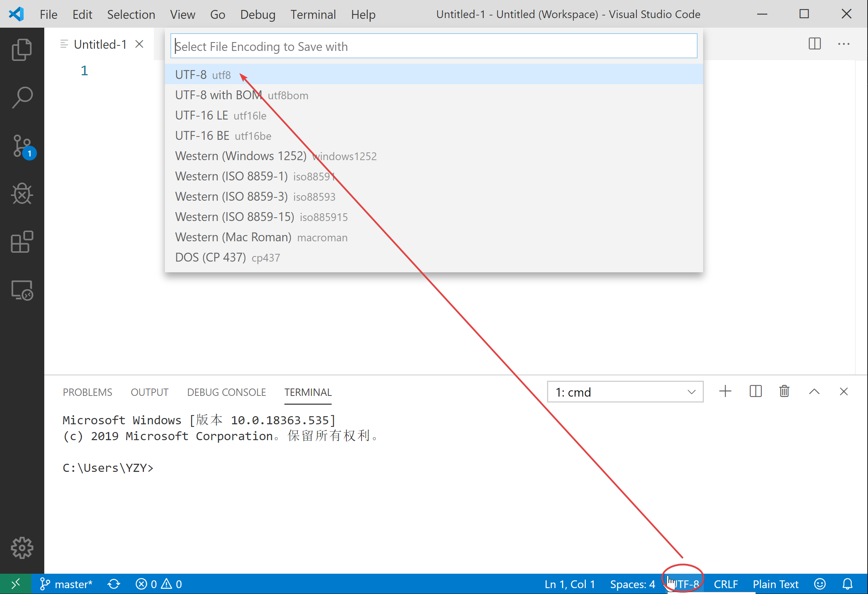Viewport: 868px width, 594px height.
Task: Choose Western (Windows 1252) encoding
Action: coord(433,156)
